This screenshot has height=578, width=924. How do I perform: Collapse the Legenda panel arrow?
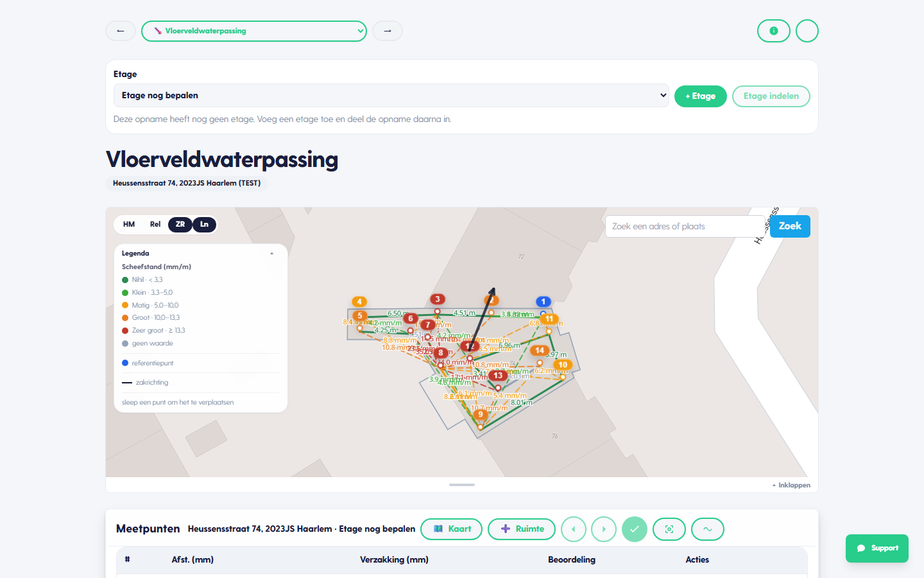(x=272, y=253)
